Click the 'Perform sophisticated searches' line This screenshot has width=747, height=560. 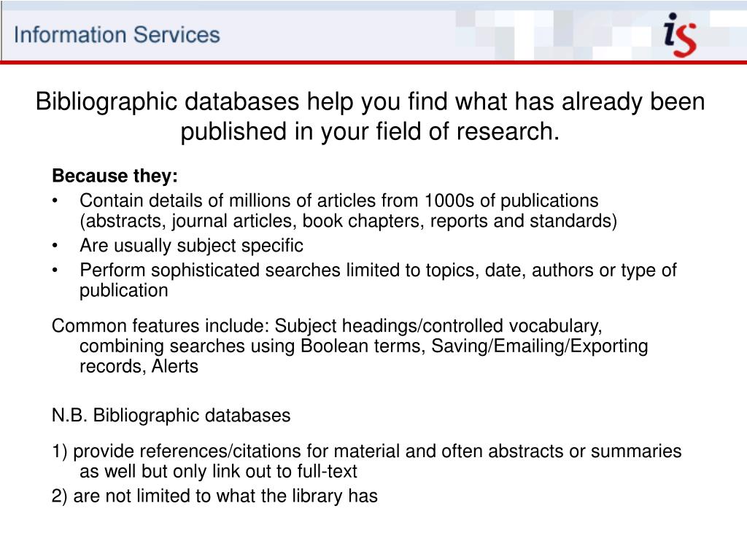click(x=378, y=271)
